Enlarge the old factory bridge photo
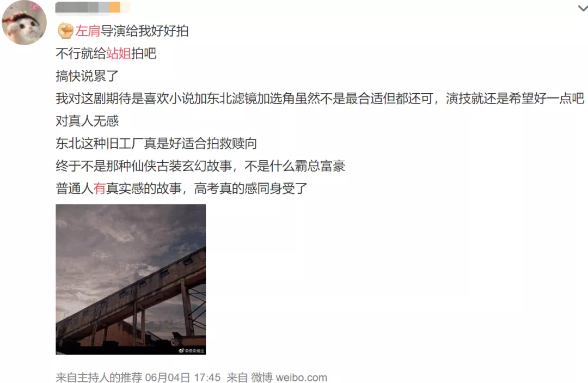 (x=131, y=279)
